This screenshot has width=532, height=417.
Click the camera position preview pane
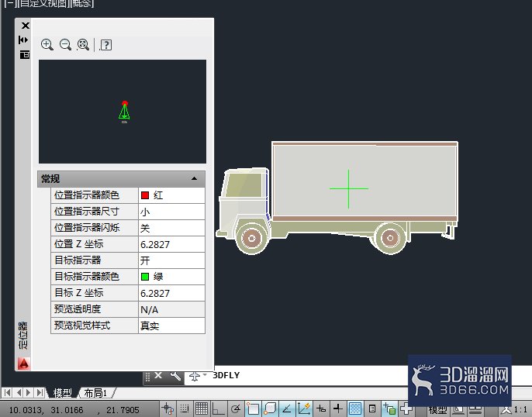click(x=123, y=112)
